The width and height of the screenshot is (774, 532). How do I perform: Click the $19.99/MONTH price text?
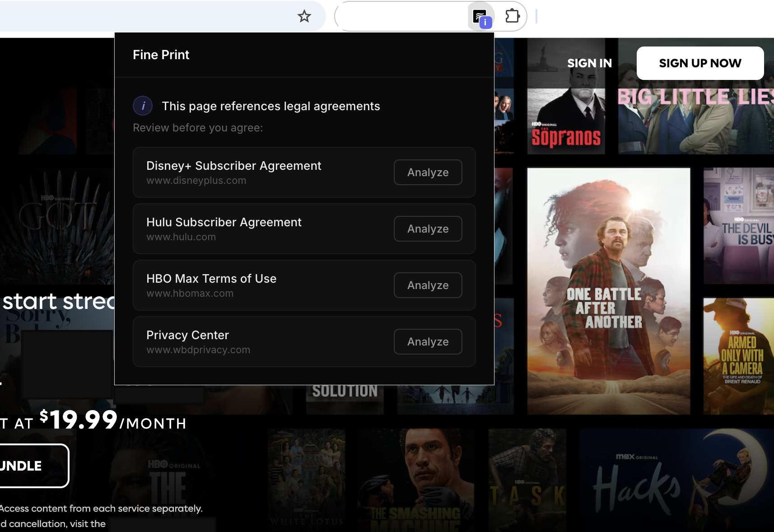[x=113, y=420]
